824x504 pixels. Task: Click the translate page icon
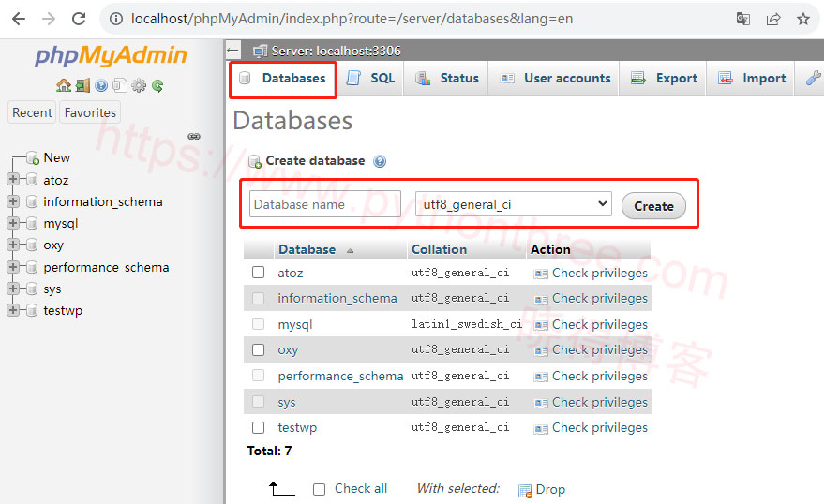tap(743, 19)
